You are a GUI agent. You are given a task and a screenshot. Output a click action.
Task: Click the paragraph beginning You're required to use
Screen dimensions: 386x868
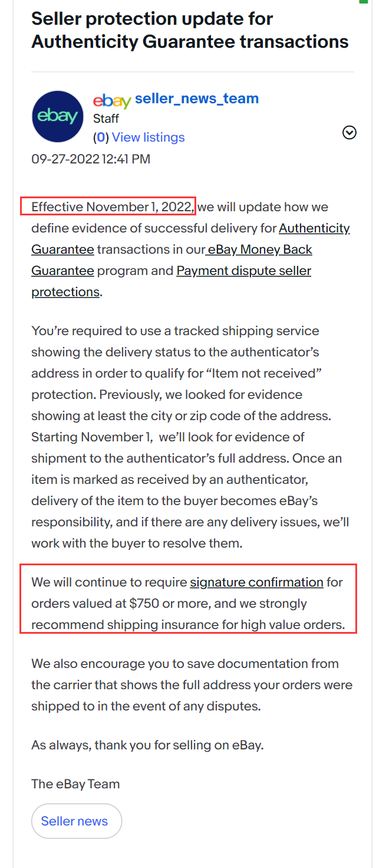tap(187, 437)
